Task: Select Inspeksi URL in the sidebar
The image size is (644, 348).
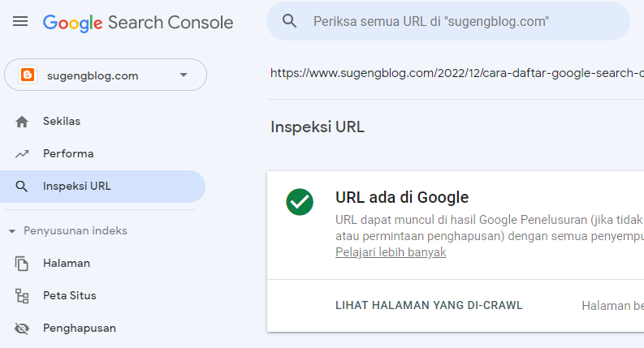Action: (x=77, y=187)
